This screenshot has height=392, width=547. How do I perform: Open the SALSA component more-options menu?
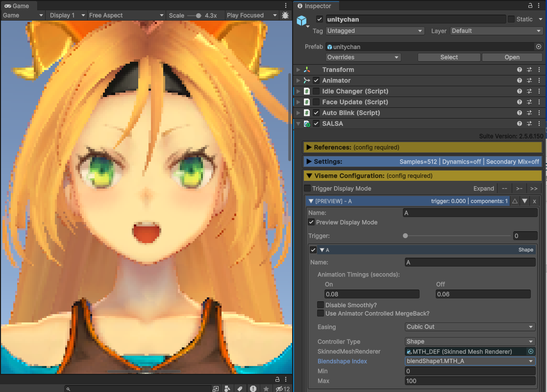539,124
